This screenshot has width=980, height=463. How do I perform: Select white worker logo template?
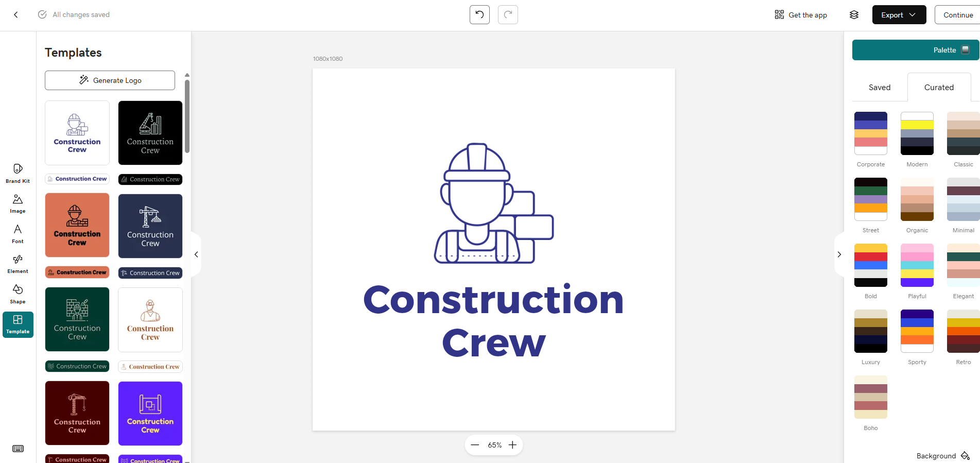click(x=77, y=133)
